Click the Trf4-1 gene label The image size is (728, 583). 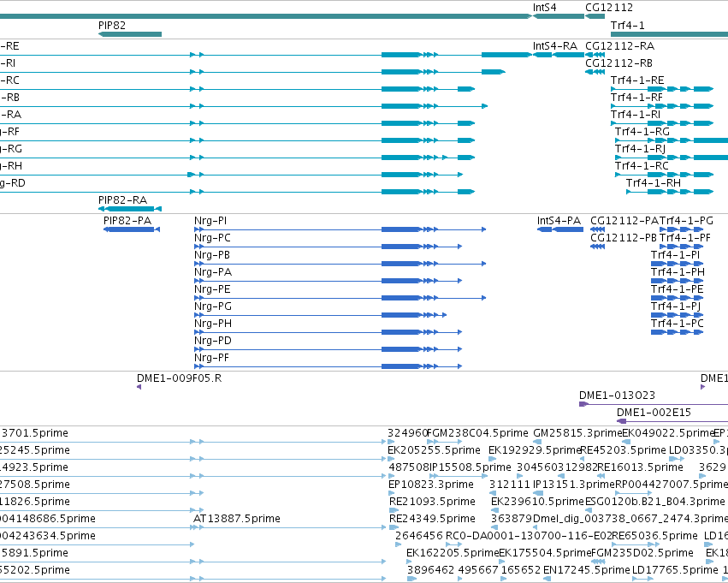(628, 25)
